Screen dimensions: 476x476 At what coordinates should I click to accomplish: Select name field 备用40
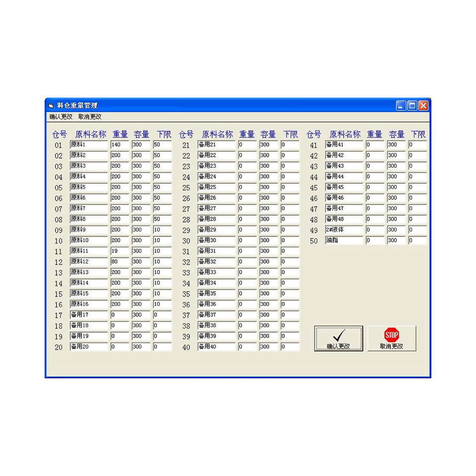pyautogui.click(x=217, y=347)
